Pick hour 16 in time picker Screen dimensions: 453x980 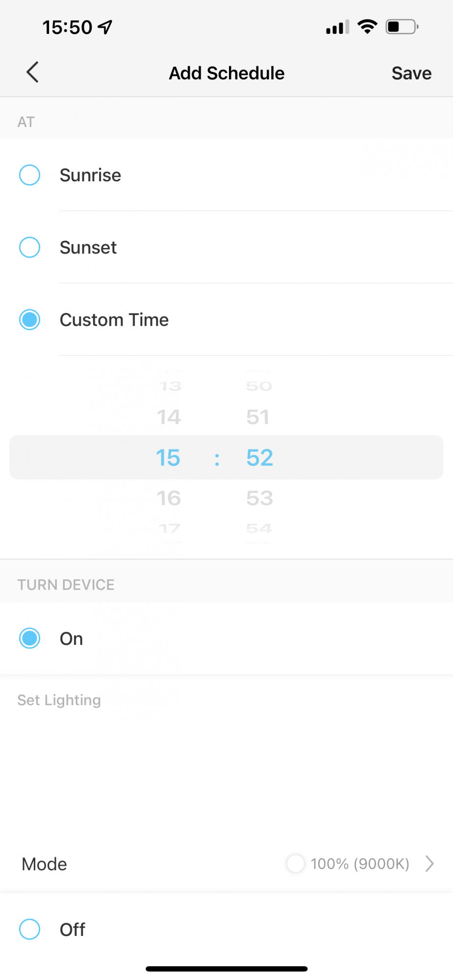pyautogui.click(x=169, y=498)
